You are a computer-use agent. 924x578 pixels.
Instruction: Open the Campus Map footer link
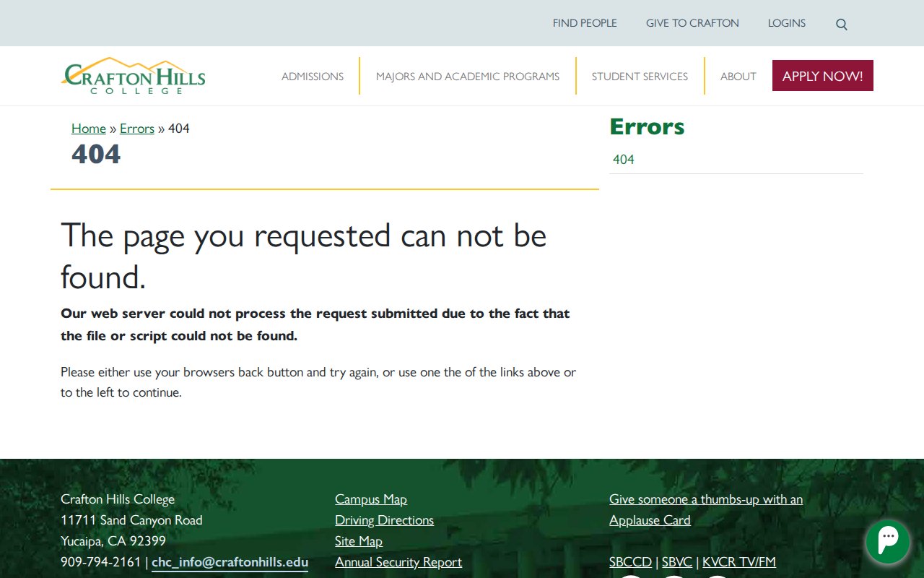pos(370,499)
